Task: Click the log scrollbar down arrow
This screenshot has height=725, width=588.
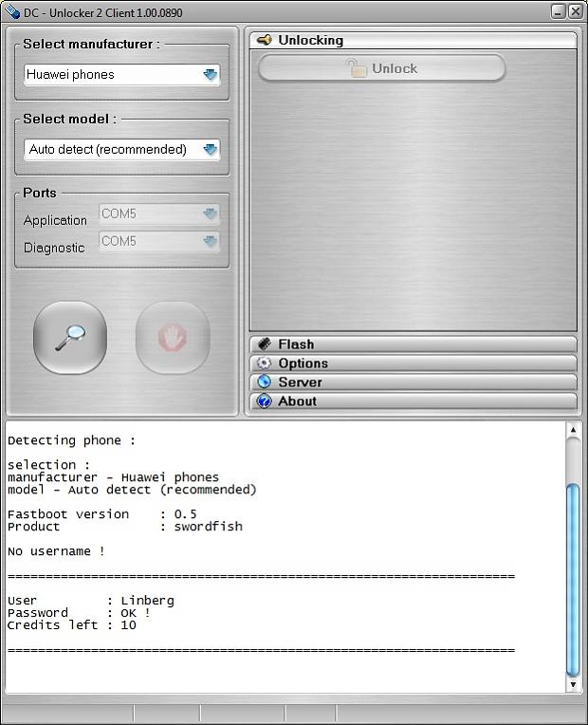Action: [x=573, y=683]
